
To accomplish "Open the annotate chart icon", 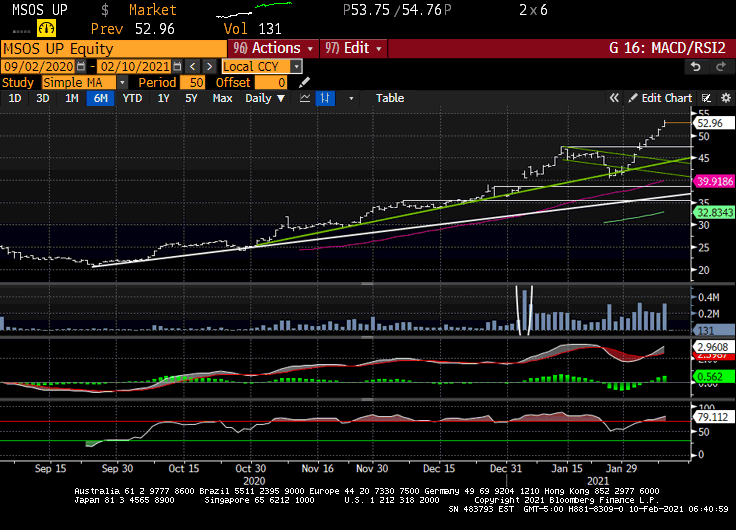I will click(706, 98).
